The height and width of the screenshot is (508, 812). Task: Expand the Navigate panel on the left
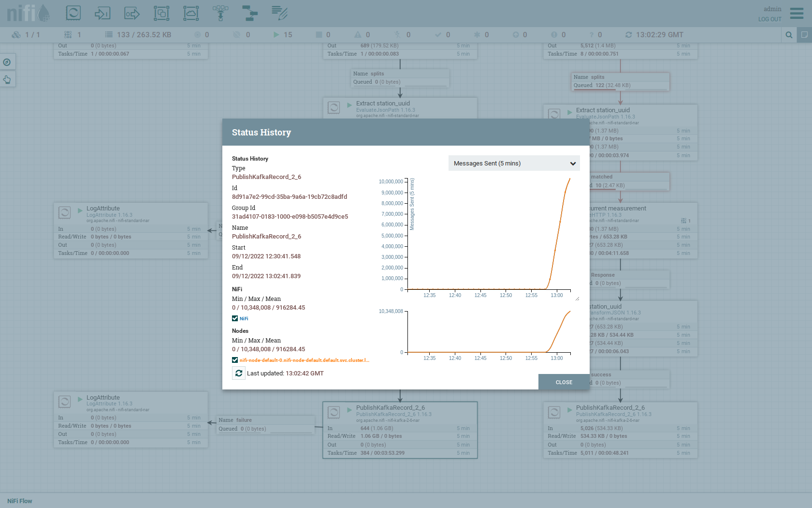[x=7, y=62]
